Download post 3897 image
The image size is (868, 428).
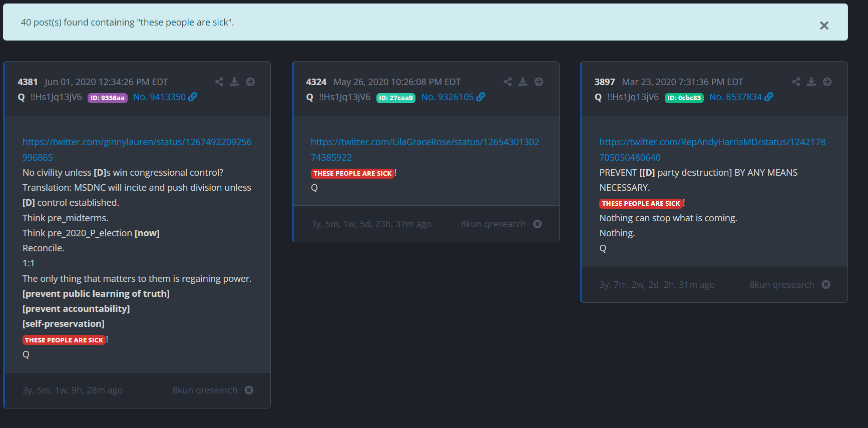pyautogui.click(x=811, y=82)
